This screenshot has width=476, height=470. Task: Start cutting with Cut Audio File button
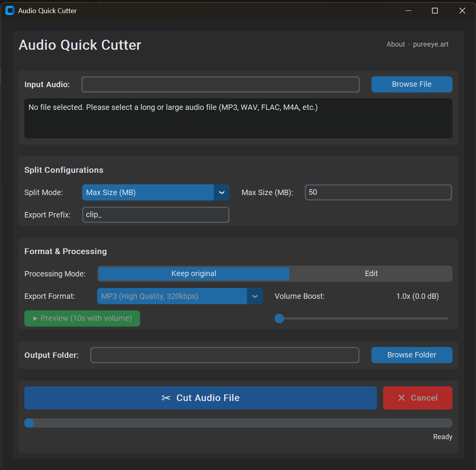tap(200, 398)
